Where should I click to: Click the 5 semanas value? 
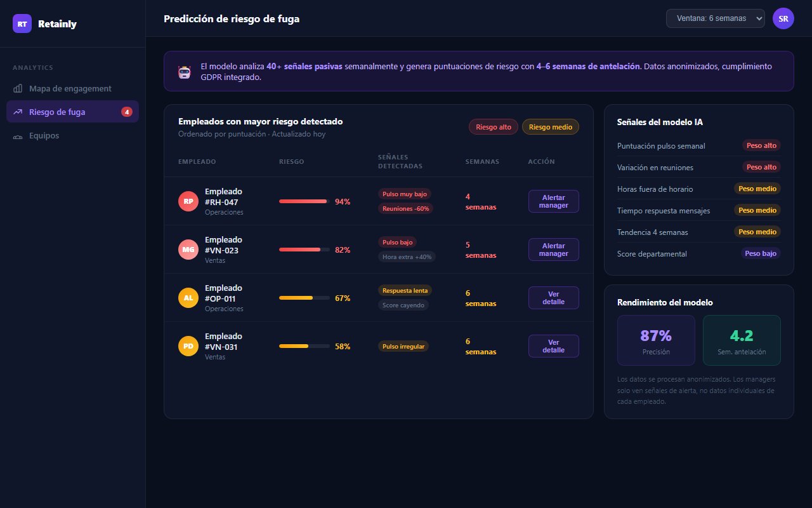pyautogui.click(x=481, y=250)
